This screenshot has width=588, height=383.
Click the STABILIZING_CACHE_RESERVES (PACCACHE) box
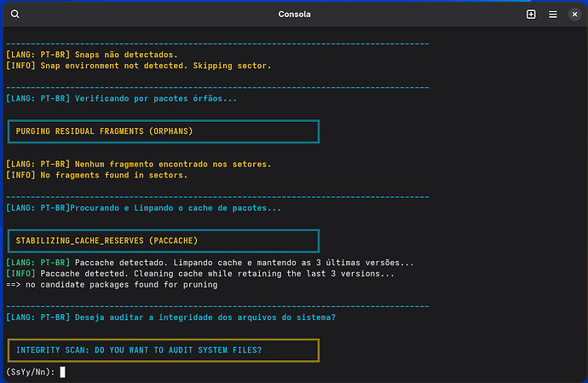pos(164,241)
